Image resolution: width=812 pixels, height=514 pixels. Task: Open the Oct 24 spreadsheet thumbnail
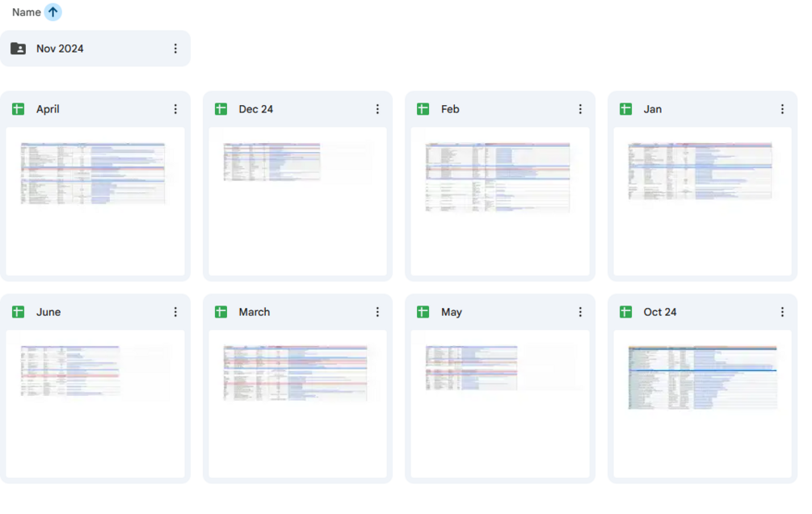pos(702,403)
